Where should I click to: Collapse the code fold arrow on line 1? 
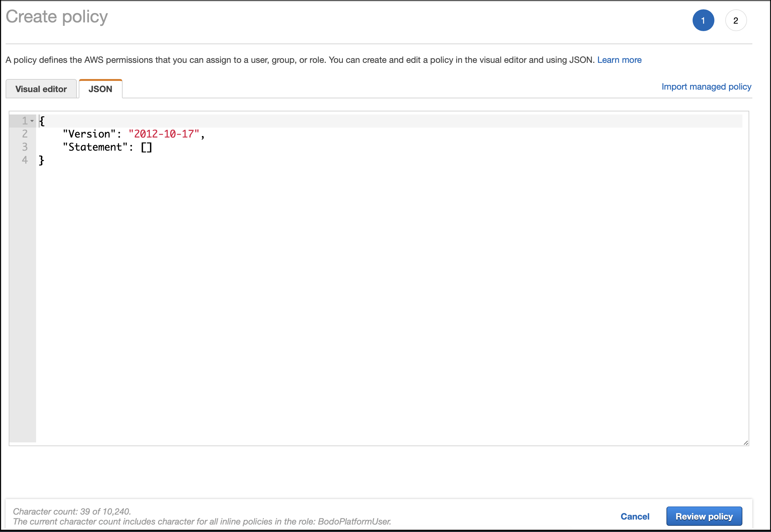pyautogui.click(x=32, y=121)
